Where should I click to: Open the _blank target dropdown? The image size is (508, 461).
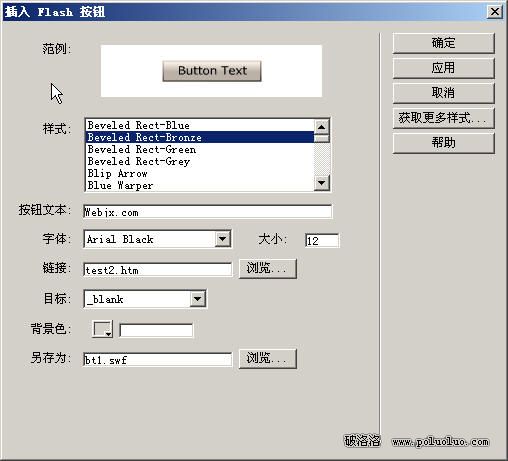click(198, 299)
